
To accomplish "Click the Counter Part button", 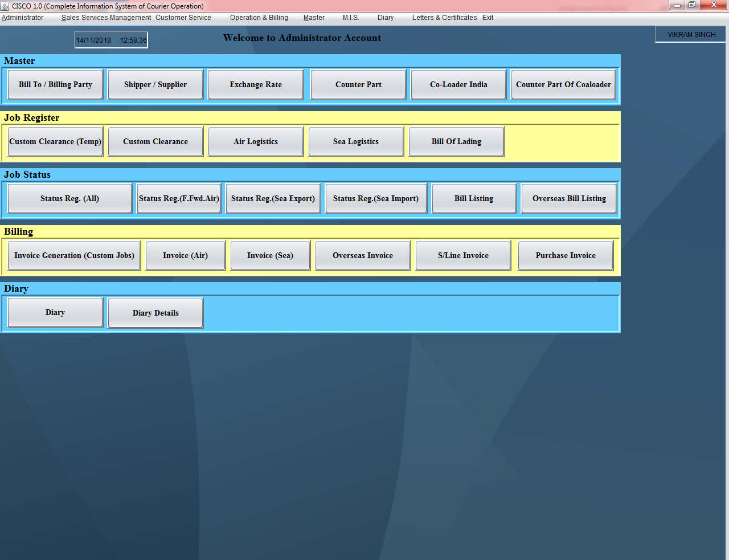I will click(358, 84).
